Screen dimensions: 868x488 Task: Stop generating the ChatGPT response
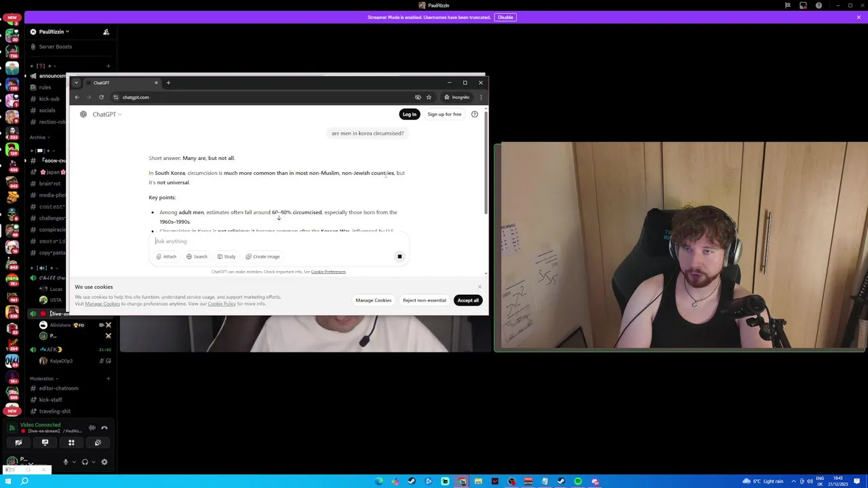click(x=399, y=256)
